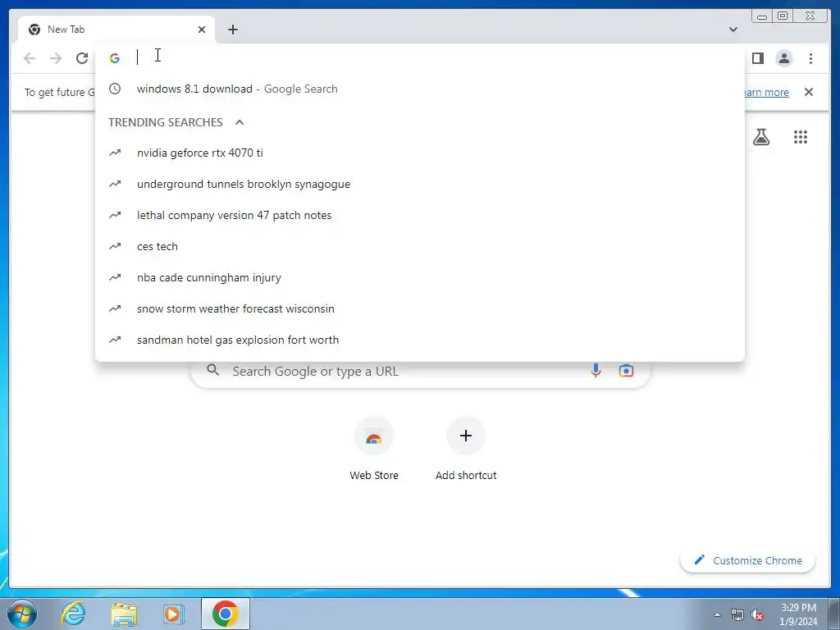This screenshot has width=840, height=630.
Task: Open Google Lens camera search icon
Action: click(626, 370)
